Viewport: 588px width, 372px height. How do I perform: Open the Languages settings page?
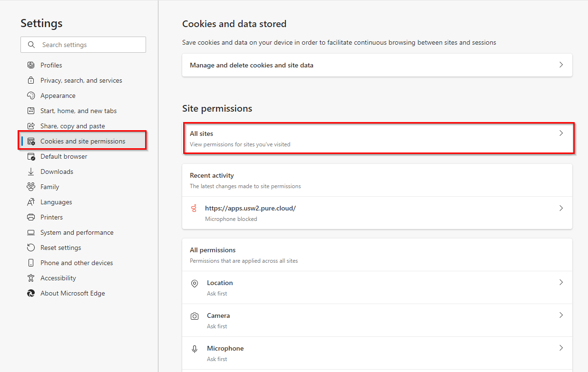[x=56, y=202]
